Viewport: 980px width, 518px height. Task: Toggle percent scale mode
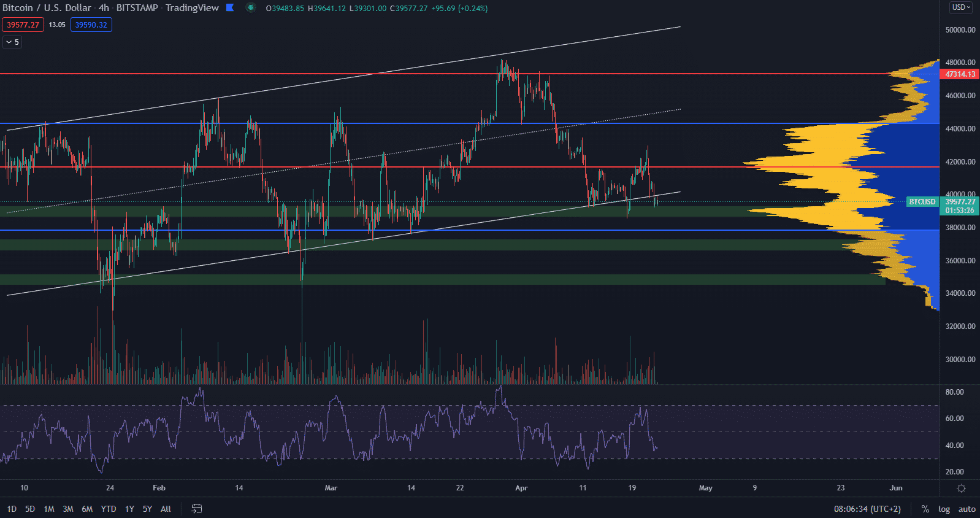coord(925,509)
